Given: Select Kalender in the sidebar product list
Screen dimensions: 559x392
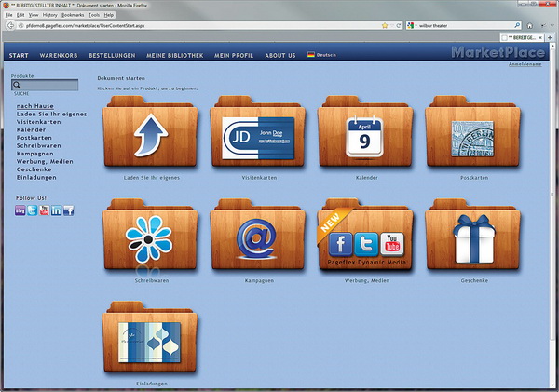Looking at the screenshot, I should [x=32, y=128].
